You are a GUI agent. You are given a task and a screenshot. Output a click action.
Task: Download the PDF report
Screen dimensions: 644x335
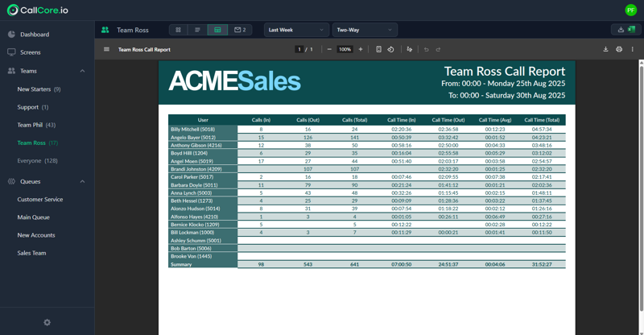point(605,49)
